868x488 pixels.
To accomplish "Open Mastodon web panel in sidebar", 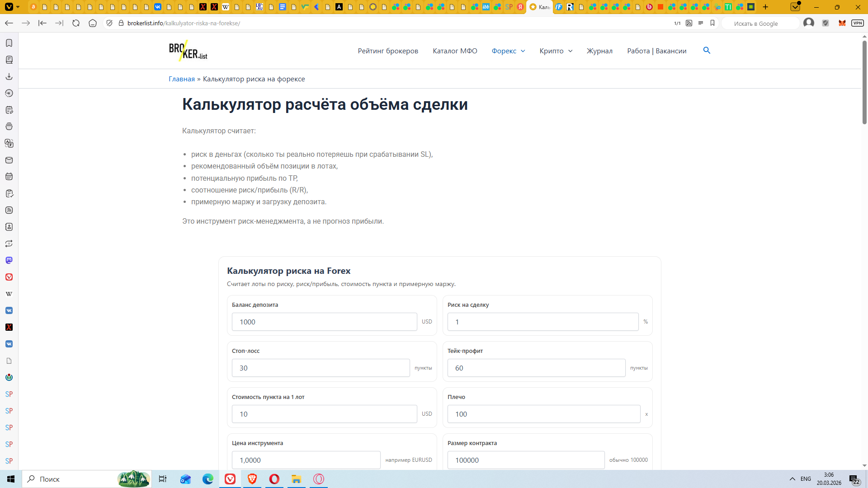I will point(9,260).
